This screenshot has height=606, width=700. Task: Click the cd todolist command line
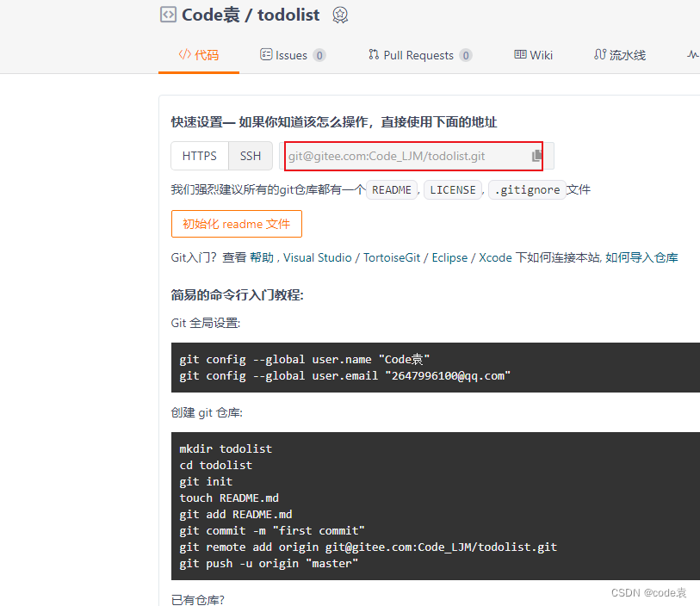tap(215, 465)
